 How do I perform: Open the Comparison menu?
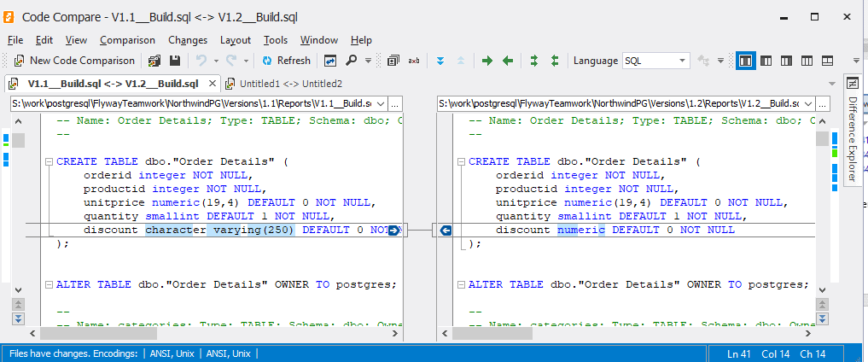tap(127, 40)
